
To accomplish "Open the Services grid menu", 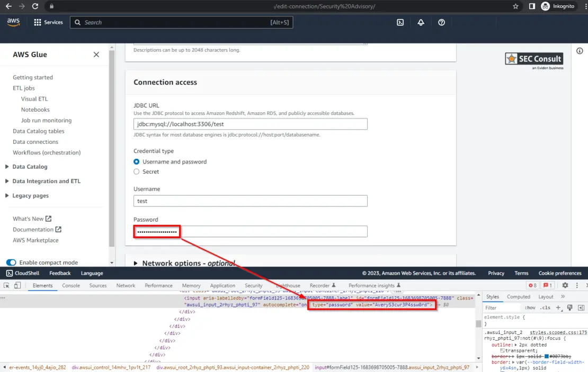I will [x=48, y=22].
